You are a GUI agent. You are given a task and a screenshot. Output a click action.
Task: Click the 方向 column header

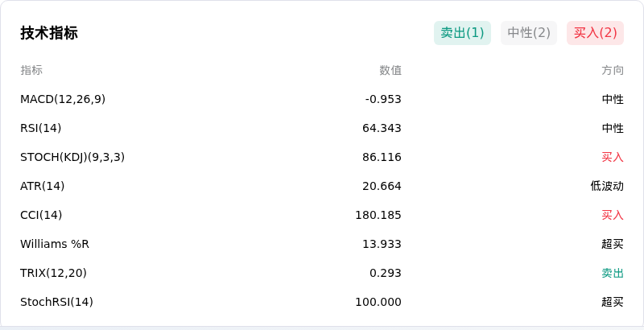click(x=613, y=70)
